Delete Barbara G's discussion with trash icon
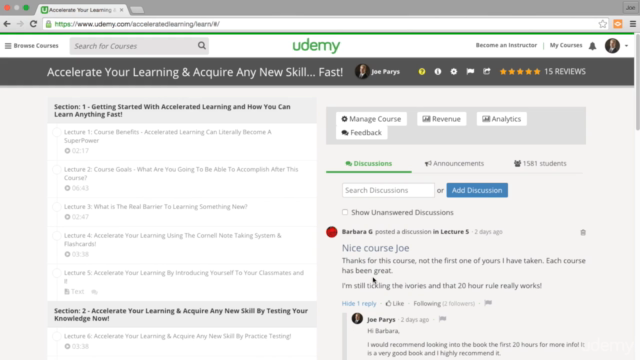This screenshot has width=640, height=360. point(583,232)
